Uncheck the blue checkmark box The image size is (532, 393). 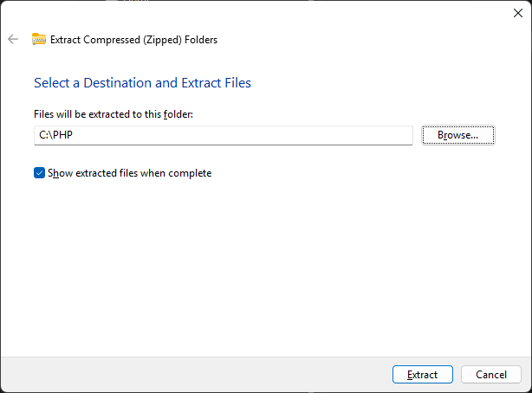(39, 173)
